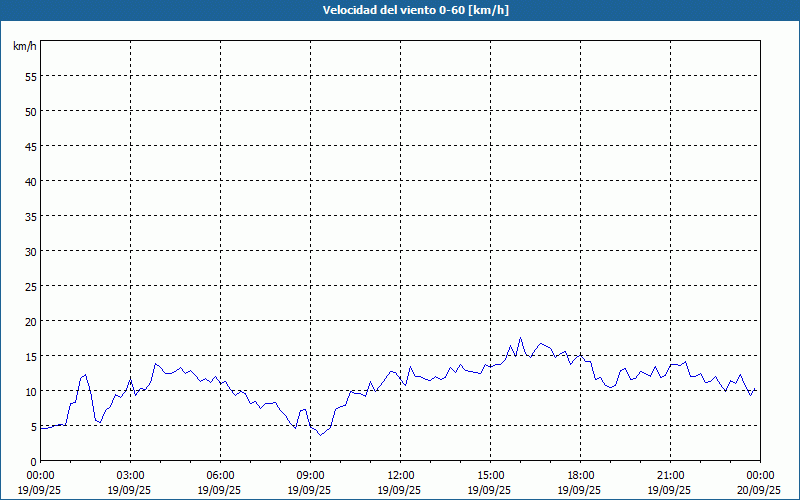Click the chart title Velocidad del viento
The height and width of the screenshot is (500, 800).
(x=400, y=11)
